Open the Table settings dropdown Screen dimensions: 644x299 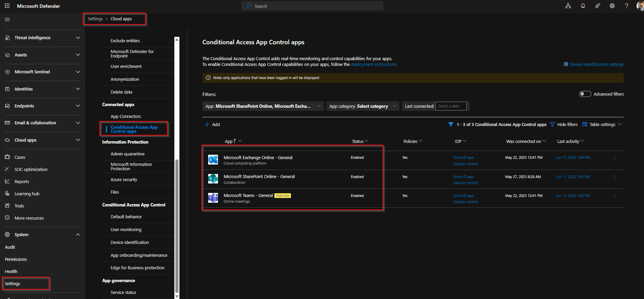click(602, 125)
